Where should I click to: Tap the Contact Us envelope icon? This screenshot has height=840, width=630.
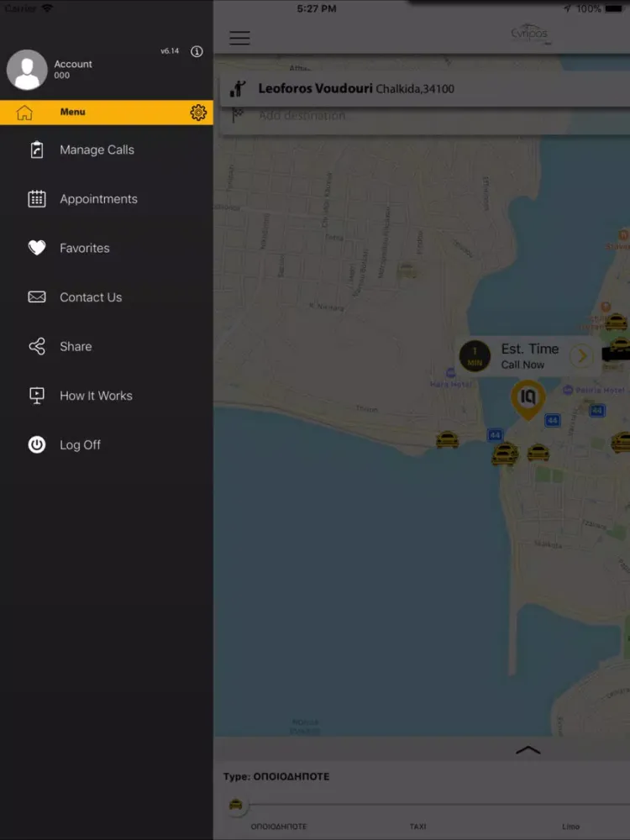point(36,297)
